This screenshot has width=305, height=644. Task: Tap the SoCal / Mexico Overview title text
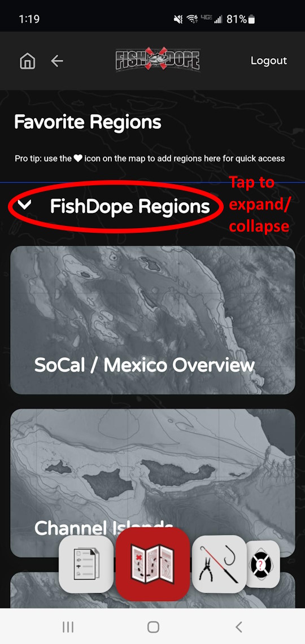[145, 365]
